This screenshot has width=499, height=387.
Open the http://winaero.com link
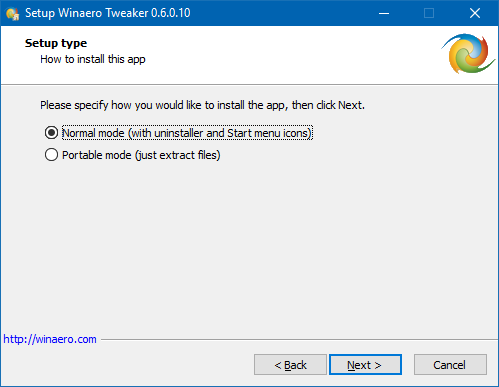tap(50, 339)
